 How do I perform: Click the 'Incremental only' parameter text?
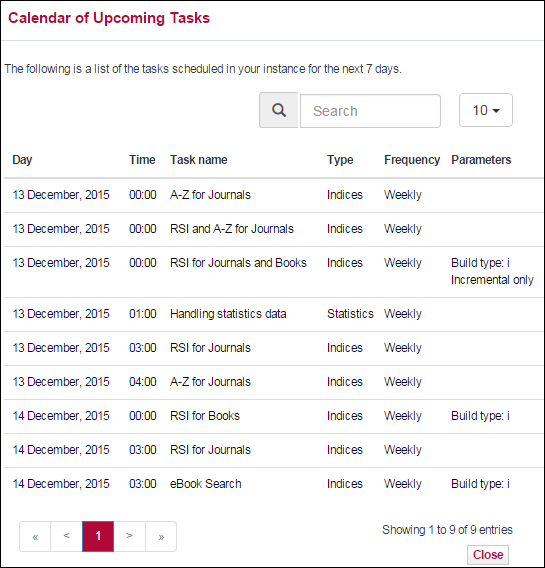click(x=492, y=280)
